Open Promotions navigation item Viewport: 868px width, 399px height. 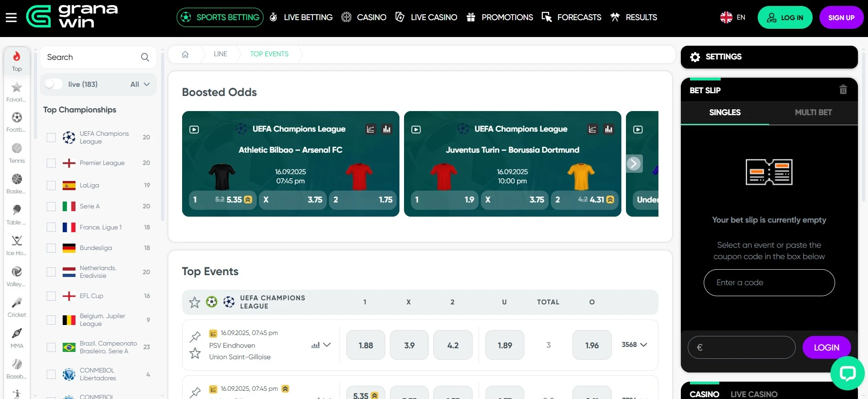[500, 17]
